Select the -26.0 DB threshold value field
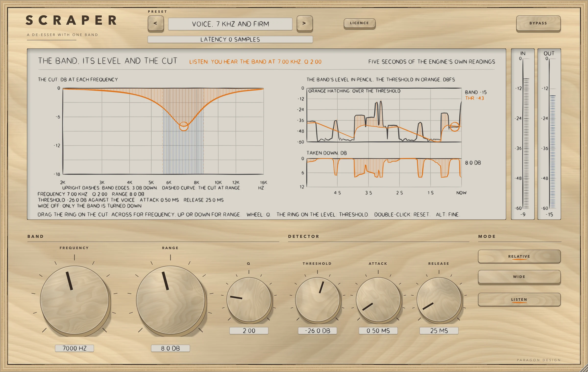This screenshot has height=372, width=588. pos(318,331)
